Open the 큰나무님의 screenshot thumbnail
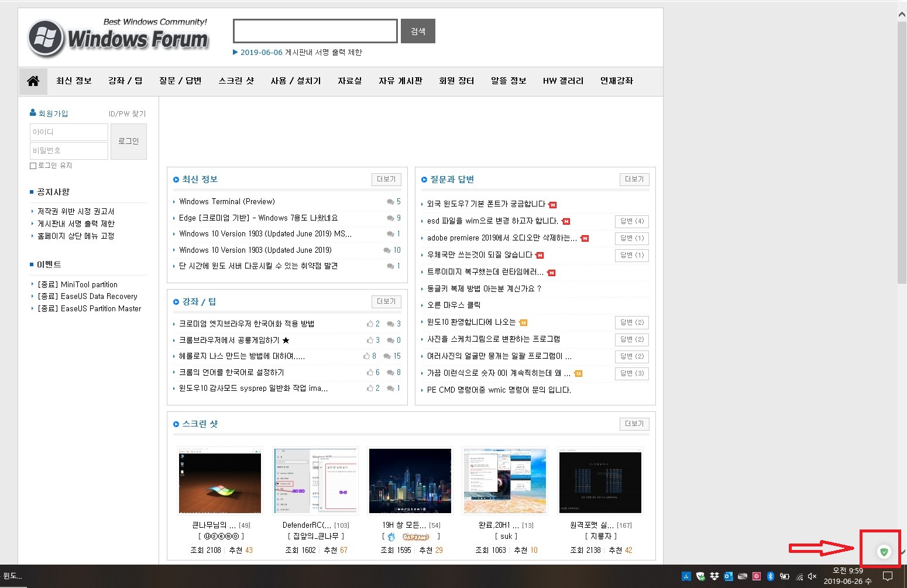This screenshot has height=588, width=907. click(220, 481)
